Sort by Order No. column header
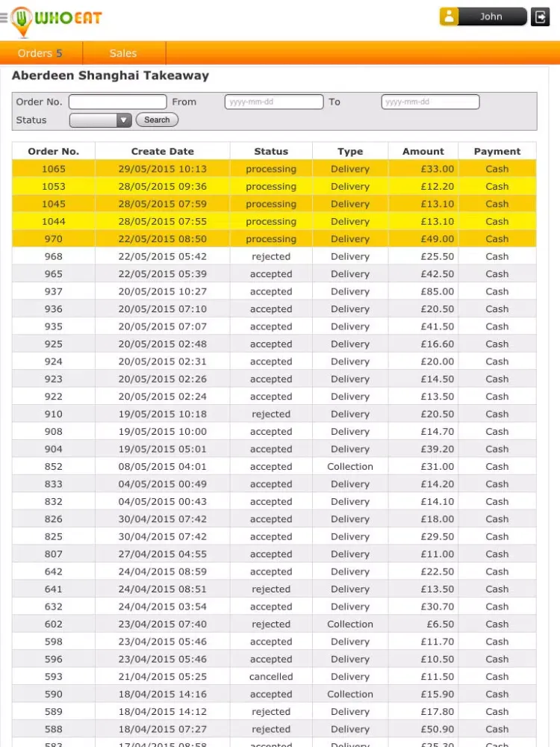The image size is (560, 747). (53, 152)
